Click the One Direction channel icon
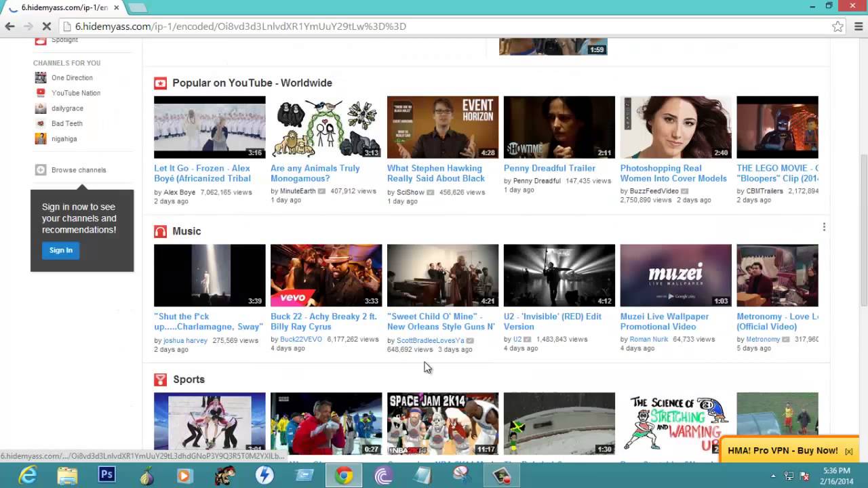Viewport: 868px width, 488px height. click(x=41, y=78)
